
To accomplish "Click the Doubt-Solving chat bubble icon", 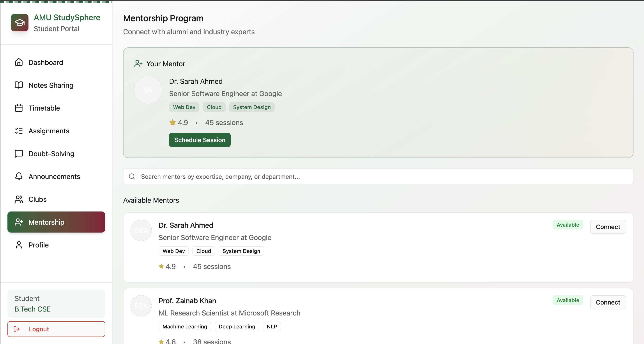I will point(19,154).
